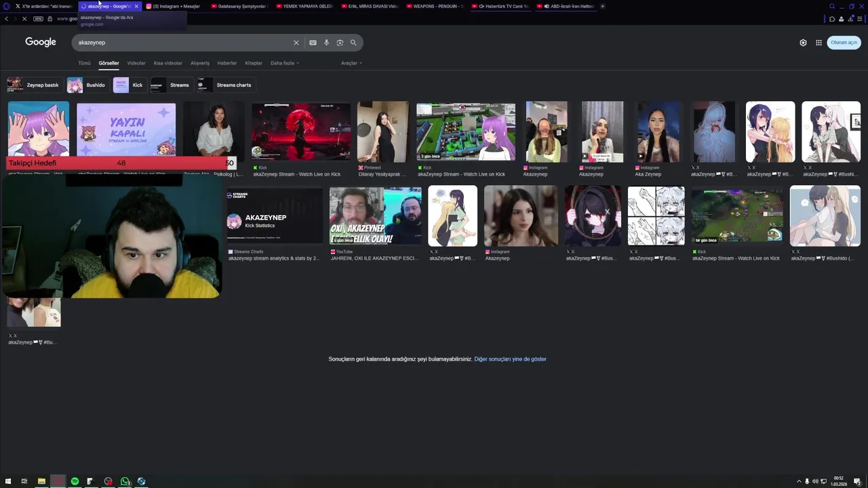Image resolution: width=868 pixels, height=488 pixels.
Task: Open Google Lens image search icon
Action: 340,43
